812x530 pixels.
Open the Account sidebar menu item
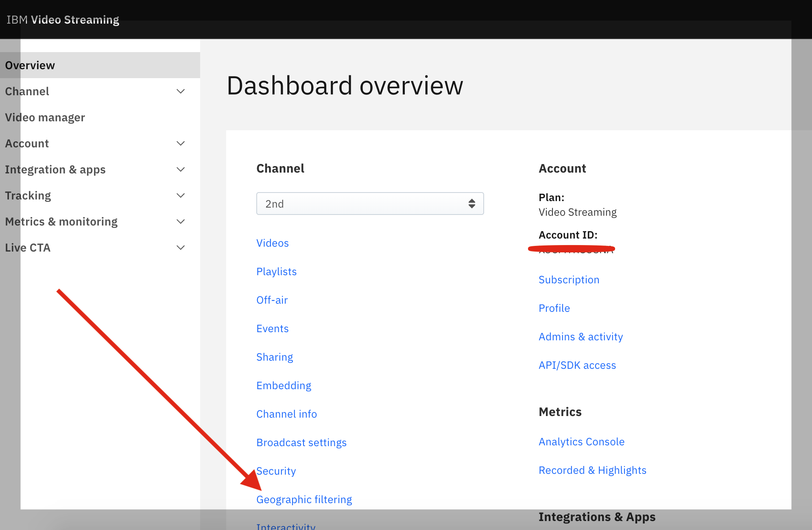[27, 143]
